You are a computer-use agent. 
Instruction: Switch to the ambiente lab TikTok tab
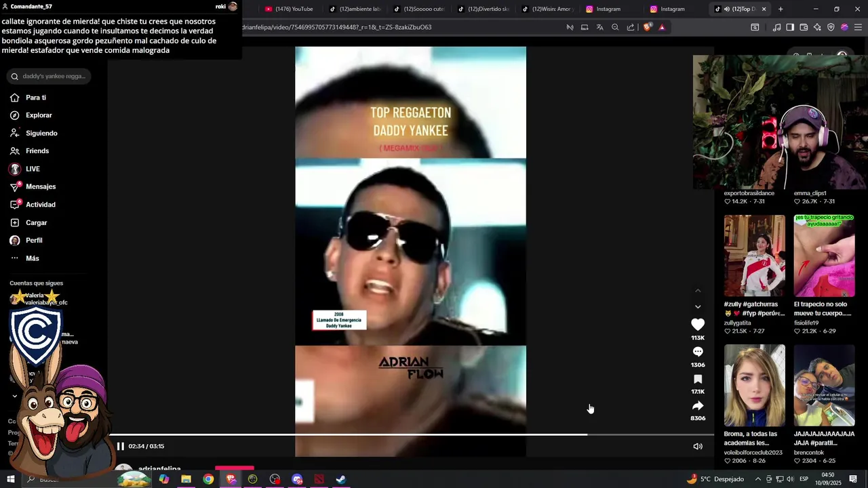point(354,9)
